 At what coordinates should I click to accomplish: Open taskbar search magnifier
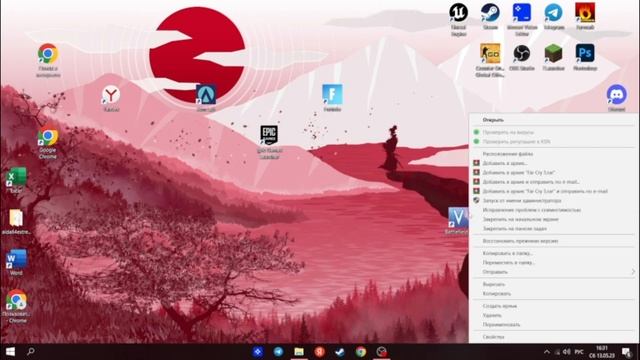click(x=31, y=351)
